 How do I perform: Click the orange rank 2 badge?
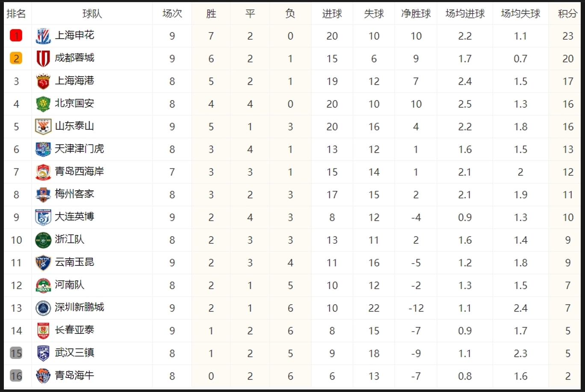pos(16,59)
